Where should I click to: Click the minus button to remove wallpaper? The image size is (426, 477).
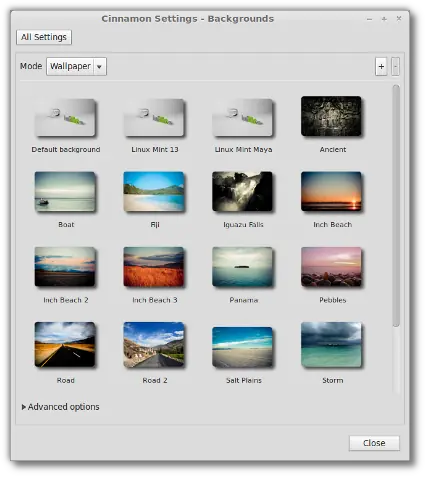pyautogui.click(x=395, y=67)
